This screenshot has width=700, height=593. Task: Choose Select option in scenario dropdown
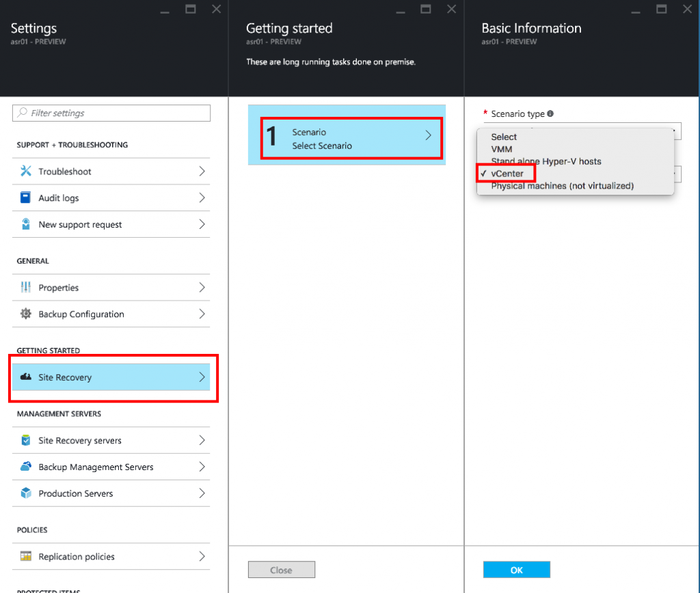pos(504,137)
